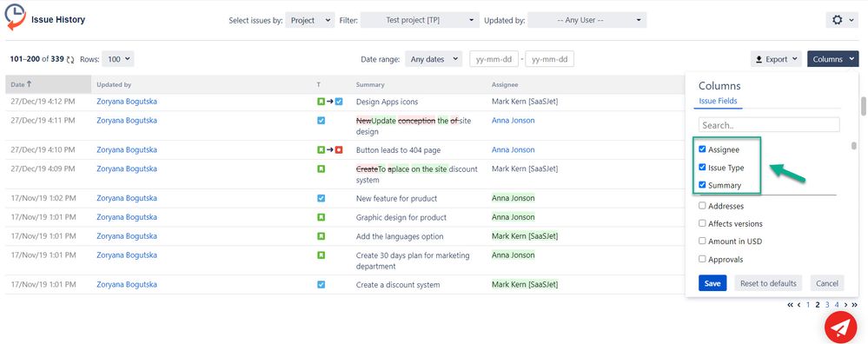Viewport: 868px width, 344px height.
Task: Click the red paper-plane floating button
Action: (x=840, y=328)
